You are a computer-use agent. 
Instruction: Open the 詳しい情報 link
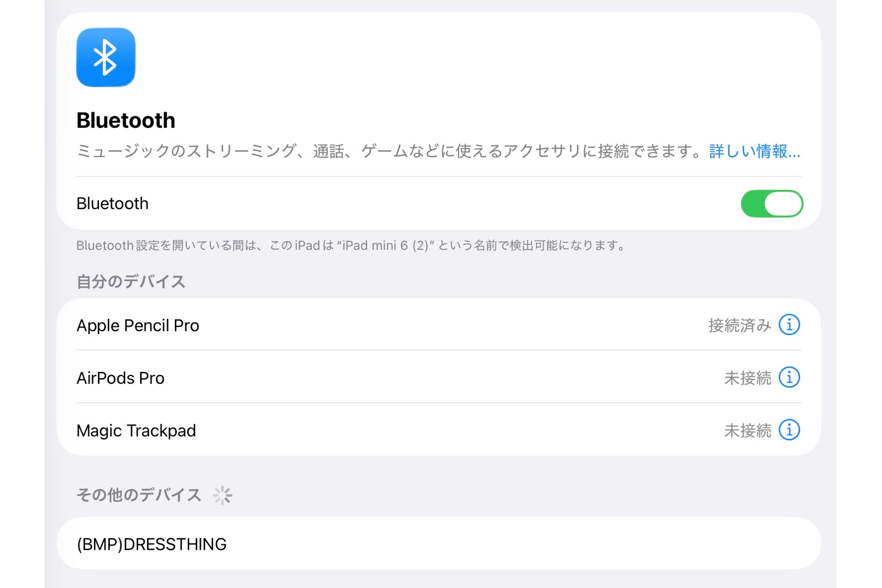coord(755,151)
